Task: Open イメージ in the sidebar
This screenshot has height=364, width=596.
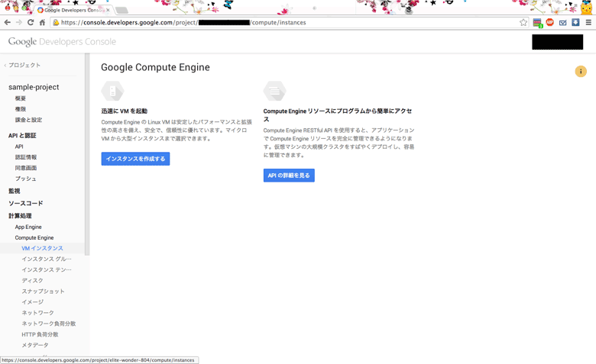Action: pos(32,301)
